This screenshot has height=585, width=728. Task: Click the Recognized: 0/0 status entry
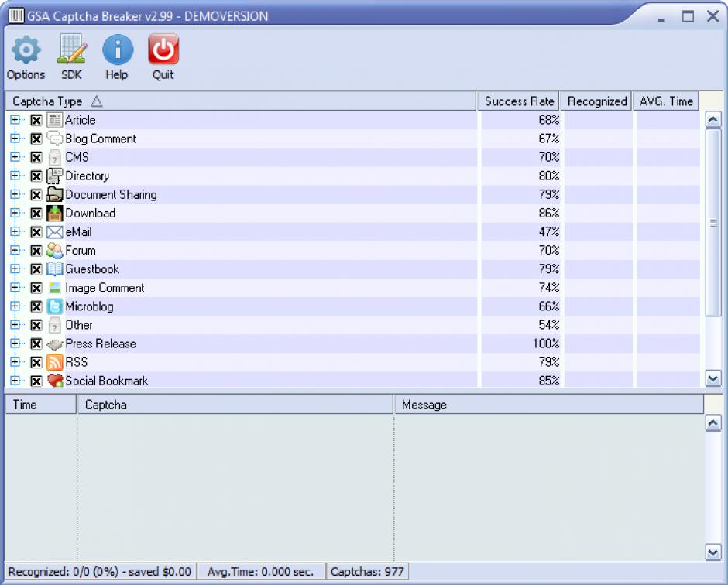(100, 572)
